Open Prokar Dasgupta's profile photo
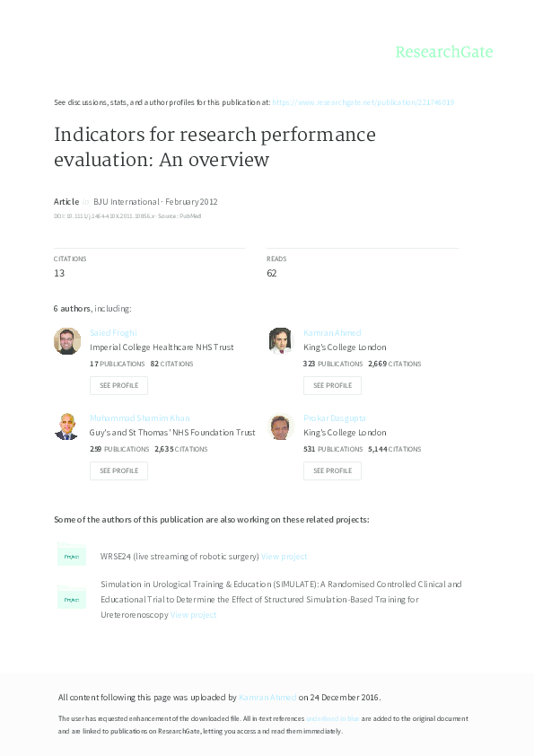534x756 pixels. (280, 426)
